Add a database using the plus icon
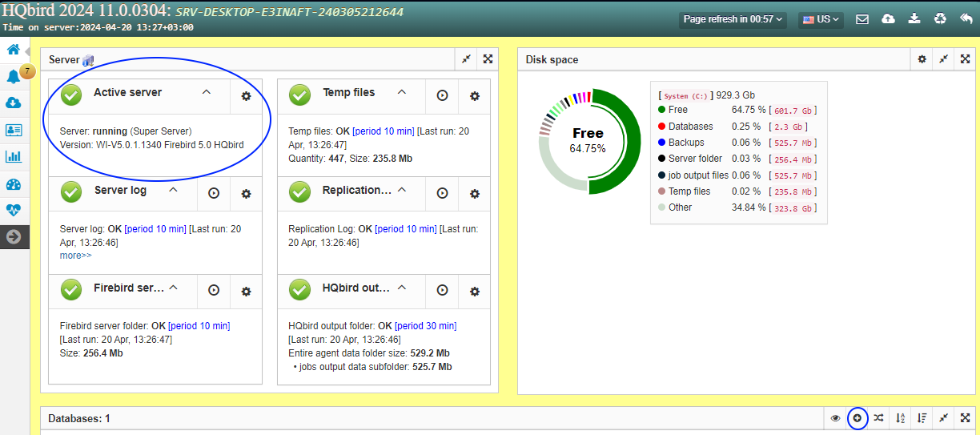 tap(857, 417)
